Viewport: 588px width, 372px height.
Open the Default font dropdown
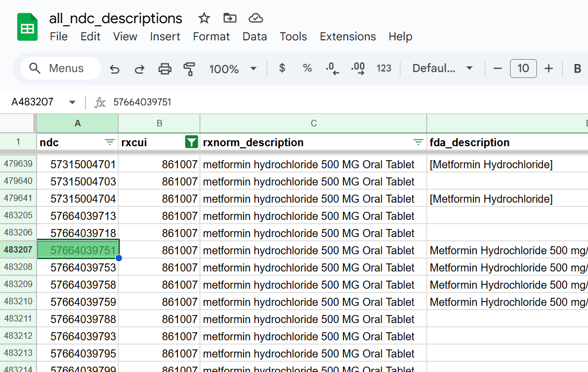pyautogui.click(x=442, y=68)
